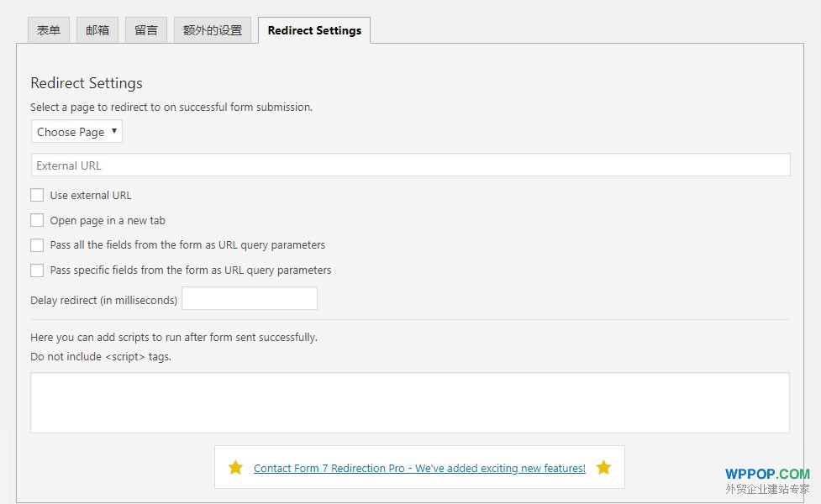Image resolution: width=821 pixels, height=504 pixels.
Task: Click the right star icon beside Pro link
Action: coord(603,467)
